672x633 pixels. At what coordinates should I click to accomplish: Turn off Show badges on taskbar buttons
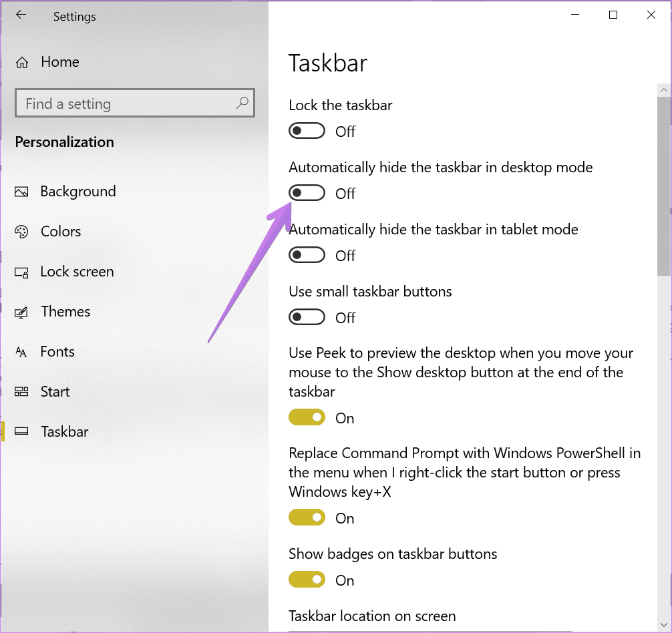click(307, 580)
